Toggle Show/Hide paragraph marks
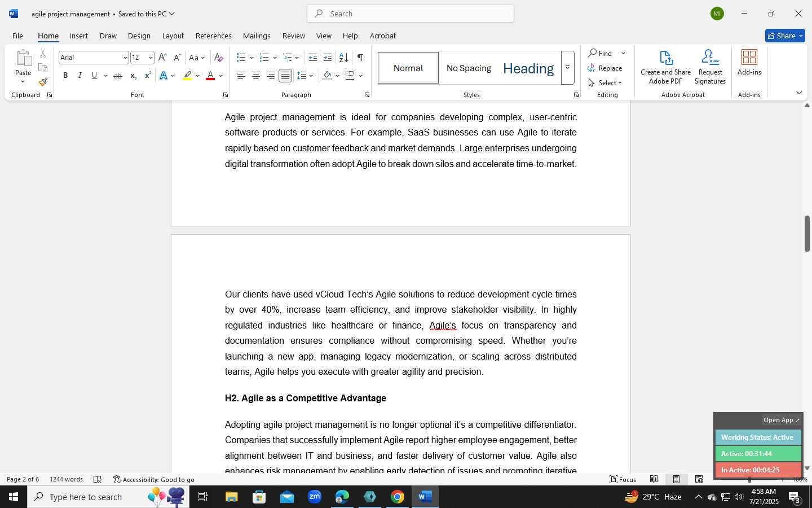The width and height of the screenshot is (812, 508). (360, 58)
